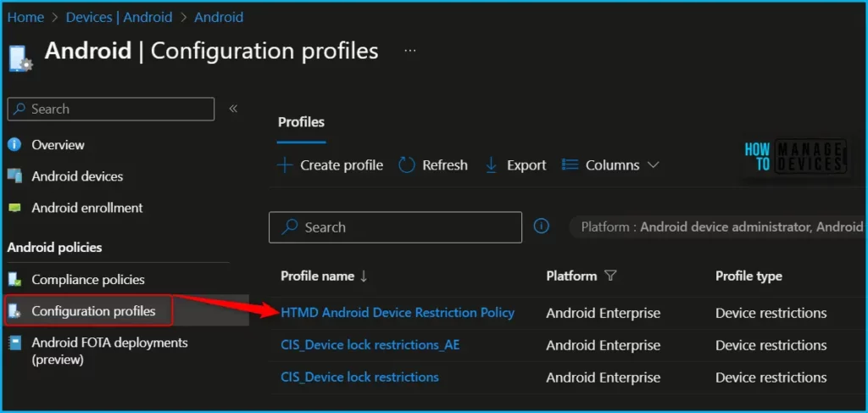Focus the sidebar Search field

(111, 109)
